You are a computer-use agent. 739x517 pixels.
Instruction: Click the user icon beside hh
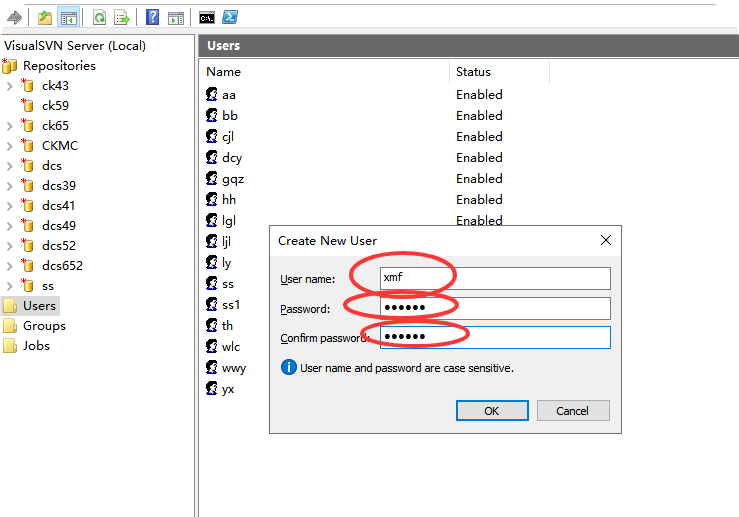tap(212, 199)
